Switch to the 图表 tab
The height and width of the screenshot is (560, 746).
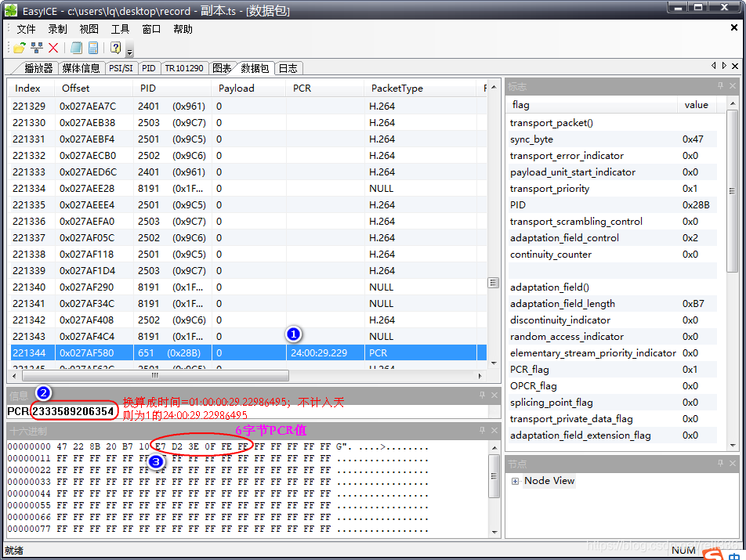coord(221,68)
